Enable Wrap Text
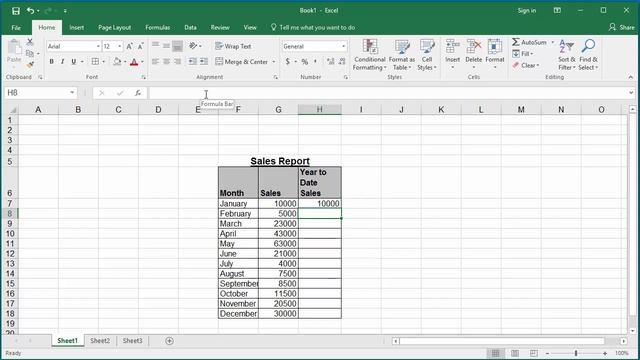Image resolution: width=640 pixels, height=360 pixels. click(x=233, y=46)
